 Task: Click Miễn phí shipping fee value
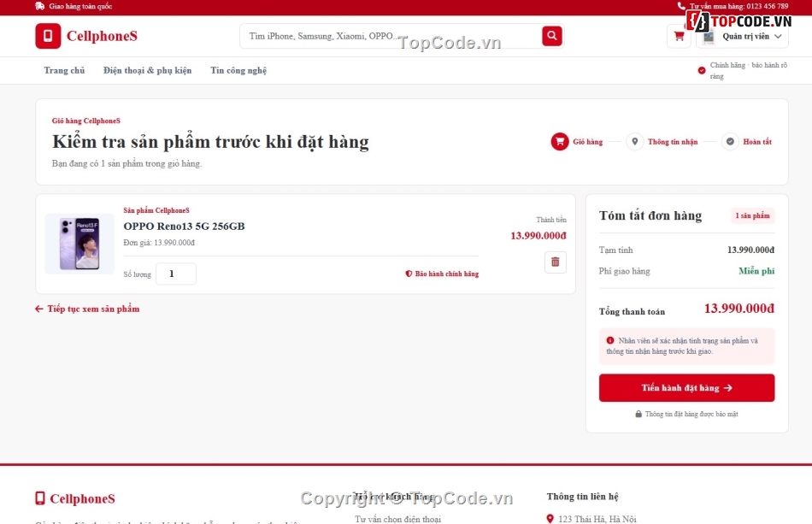pyautogui.click(x=756, y=271)
